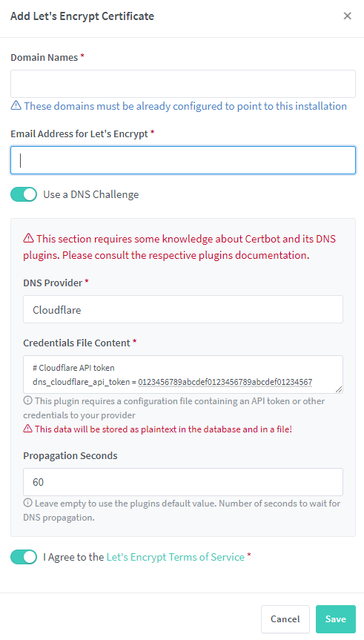Click the DNS Provider field label
This screenshot has width=364, height=640.
53,283
